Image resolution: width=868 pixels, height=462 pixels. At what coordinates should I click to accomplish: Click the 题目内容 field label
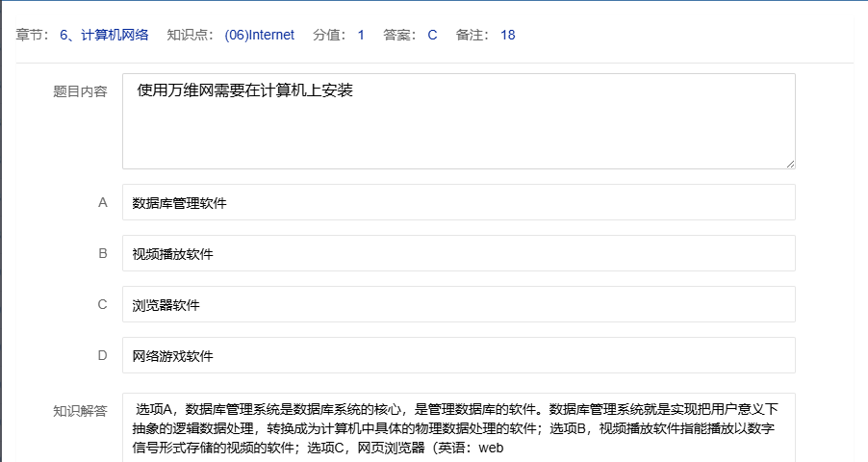pos(80,92)
